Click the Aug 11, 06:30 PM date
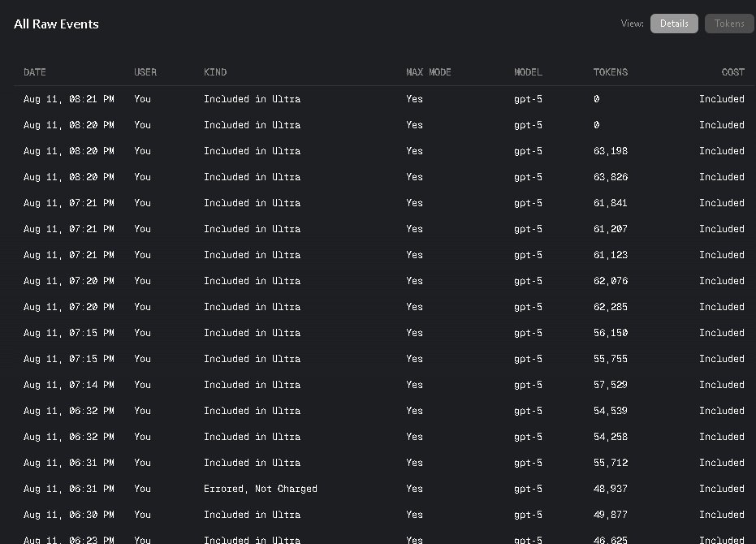Screen dimensions: 756x544 point(69,516)
